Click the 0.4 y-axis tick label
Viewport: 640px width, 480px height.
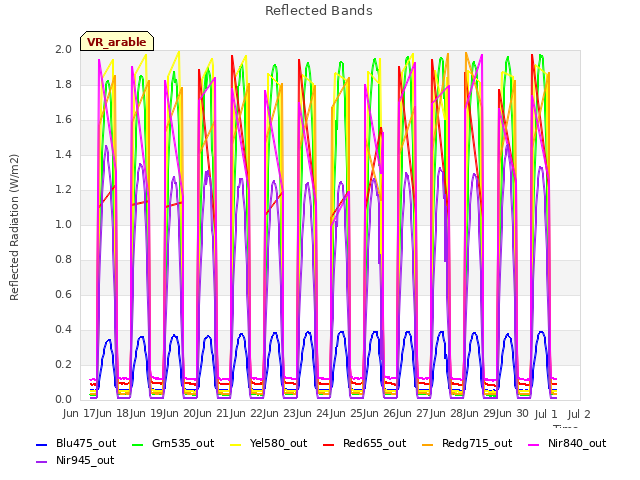(63, 329)
